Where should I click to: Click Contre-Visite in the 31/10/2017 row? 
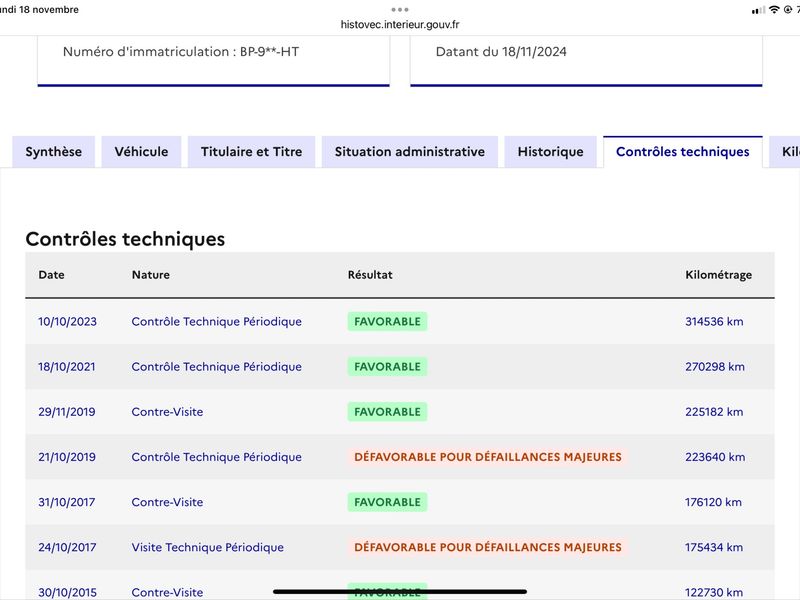[167, 502]
